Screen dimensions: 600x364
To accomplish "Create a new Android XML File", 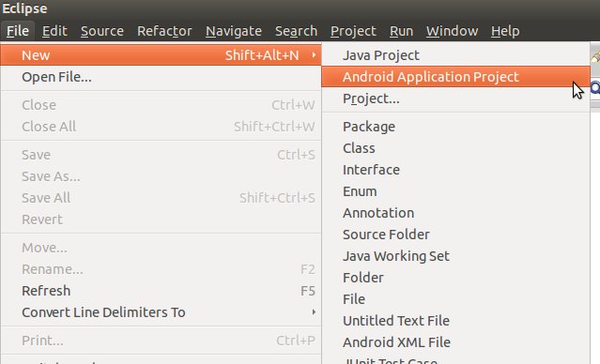I will [455, 342].
